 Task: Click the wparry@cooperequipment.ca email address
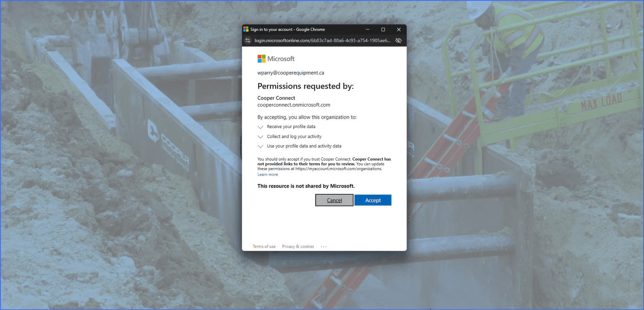click(x=291, y=73)
